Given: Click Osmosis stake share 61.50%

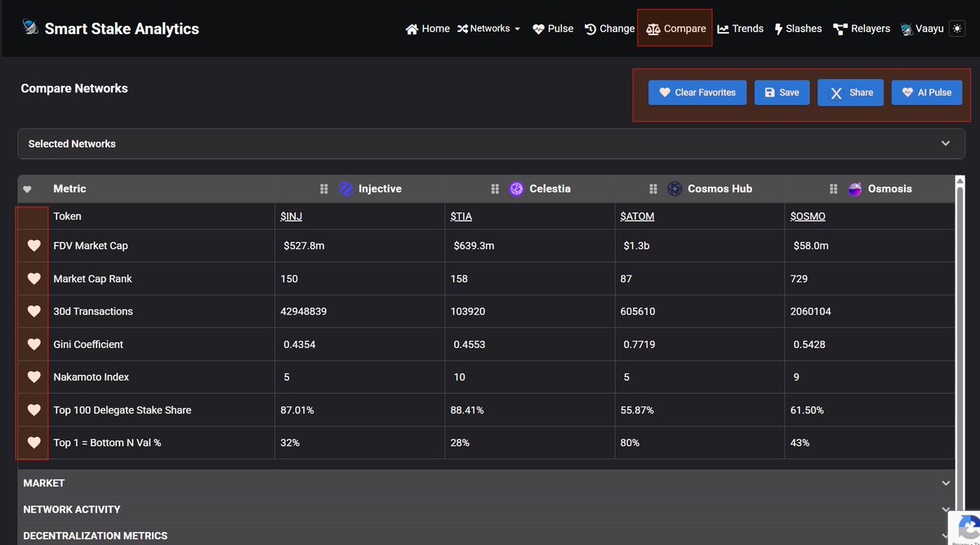Looking at the screenshot, I should pos(807,409).
